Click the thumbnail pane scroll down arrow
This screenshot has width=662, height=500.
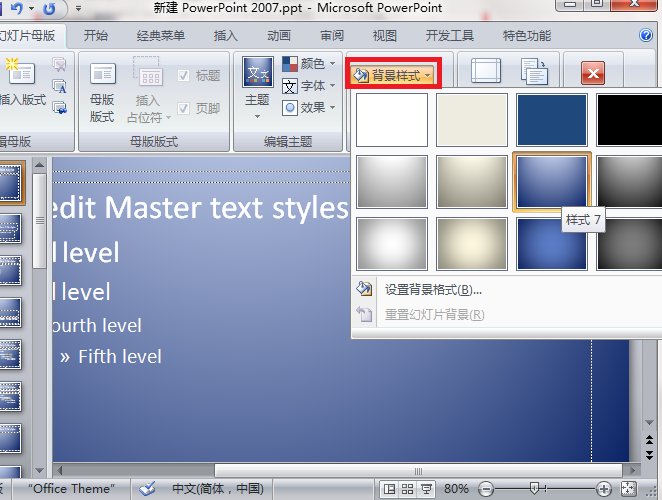[39, 470]
